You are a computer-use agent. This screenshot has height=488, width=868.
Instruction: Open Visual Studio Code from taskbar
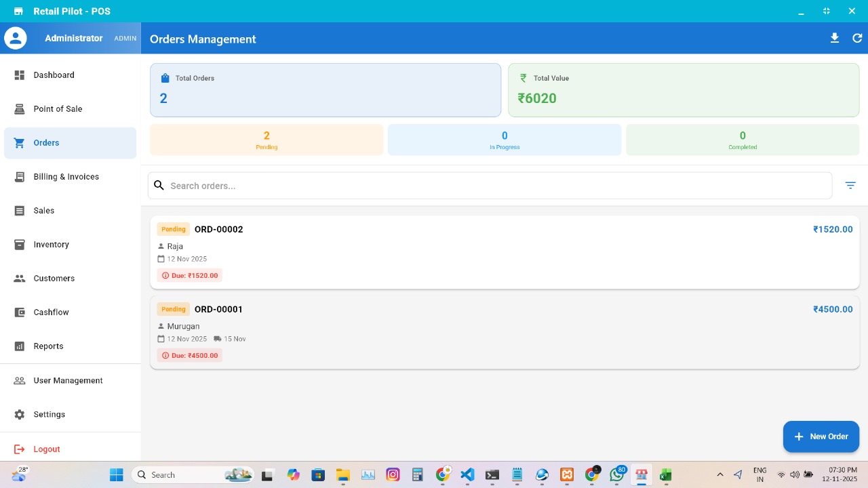coord(467,475)
